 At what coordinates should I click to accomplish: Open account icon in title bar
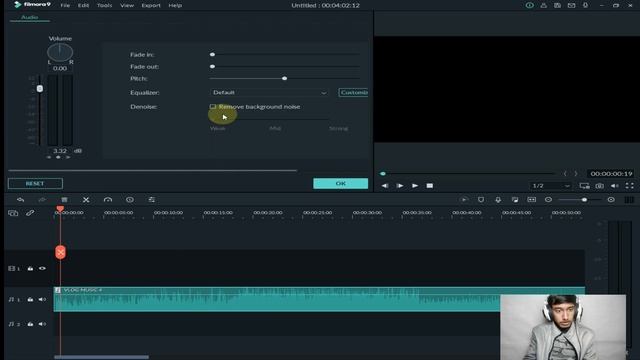pos(543,5)
